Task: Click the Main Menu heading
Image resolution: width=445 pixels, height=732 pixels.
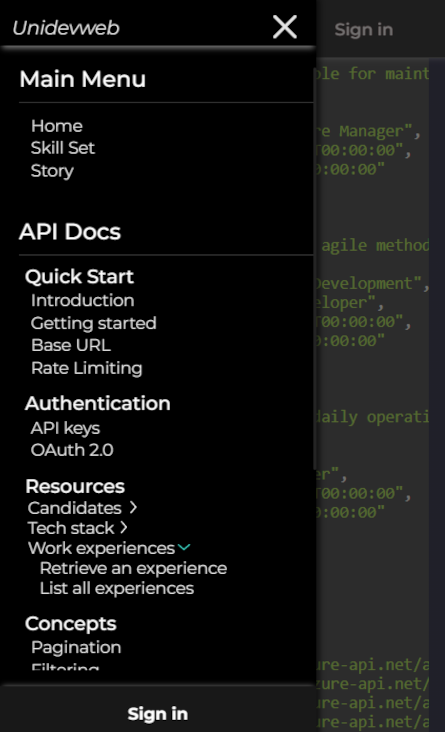Action: click(83, 79)
